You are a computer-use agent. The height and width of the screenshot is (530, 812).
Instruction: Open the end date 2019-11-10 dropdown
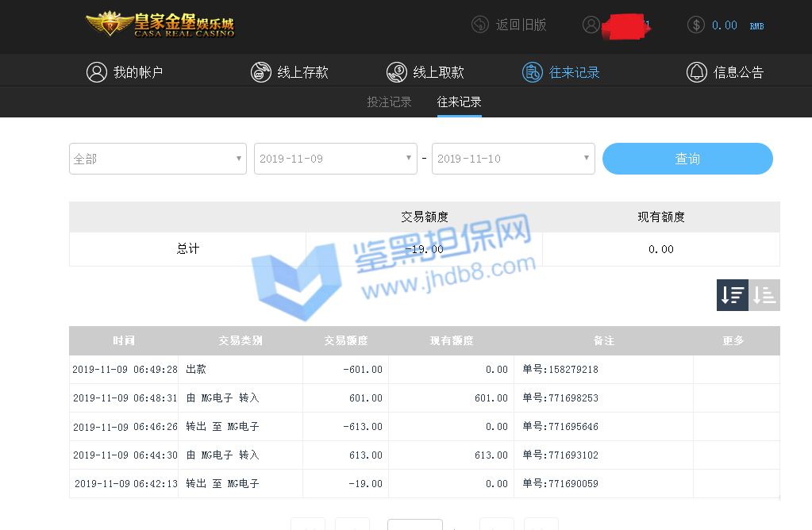point(513,159)
